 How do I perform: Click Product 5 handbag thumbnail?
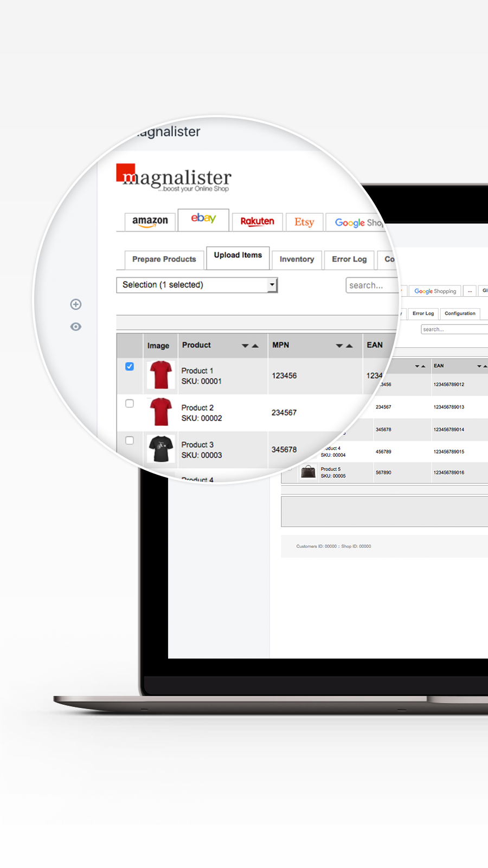308,472
